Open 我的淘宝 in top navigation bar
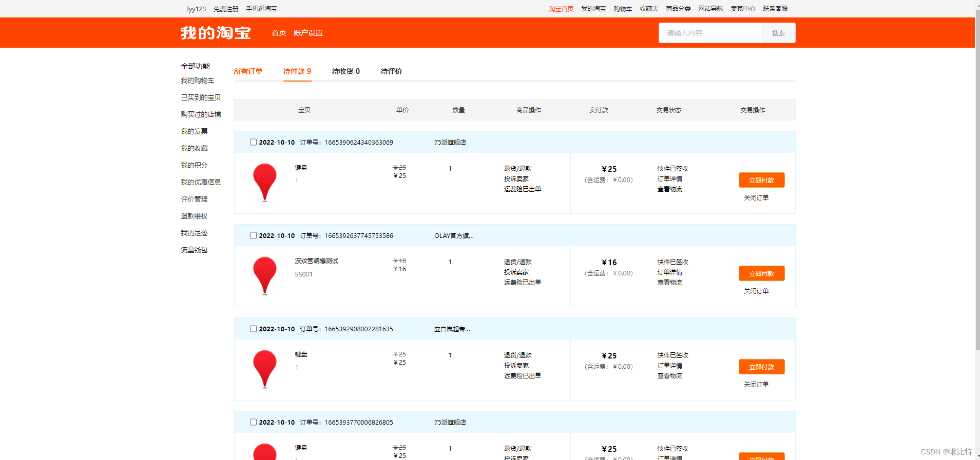The height and width of the screenshot is (460, 980). click(593, 9)
